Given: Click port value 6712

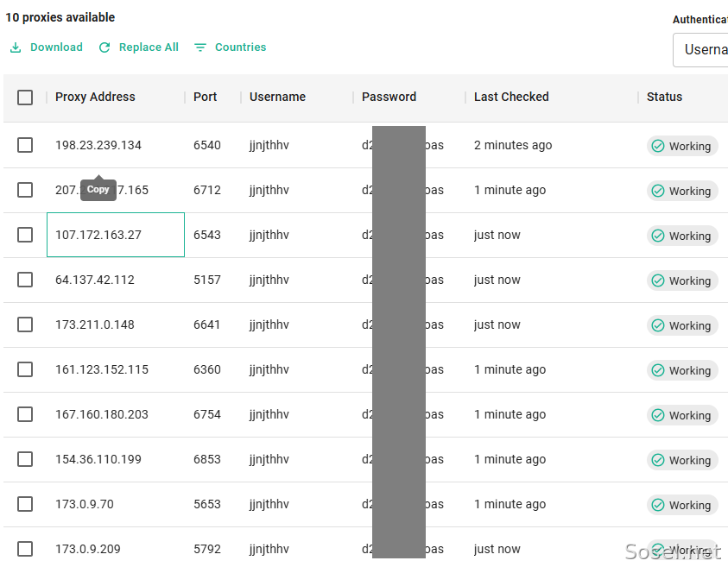Looking at the screenshot, I should click(x=207, y=190).
